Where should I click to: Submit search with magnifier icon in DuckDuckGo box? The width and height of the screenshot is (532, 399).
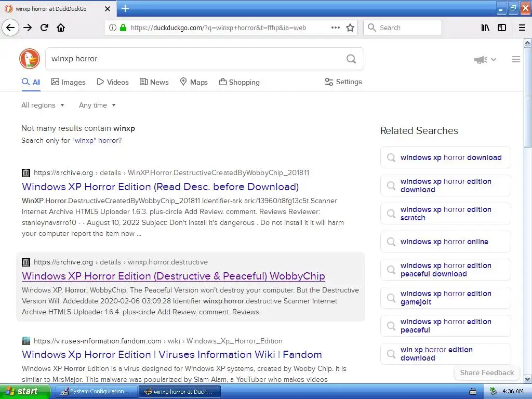pos(351,59)
